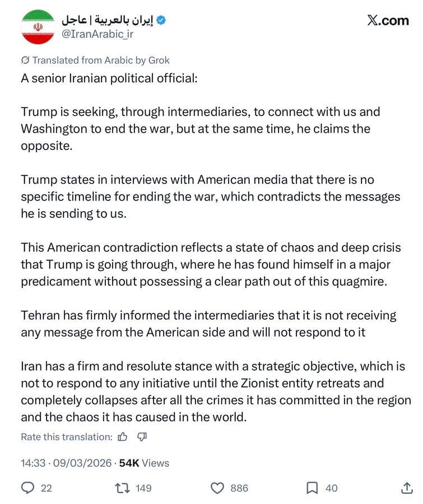
Task: Click the 14:33 post timestamp
Action: click(33, 463)
